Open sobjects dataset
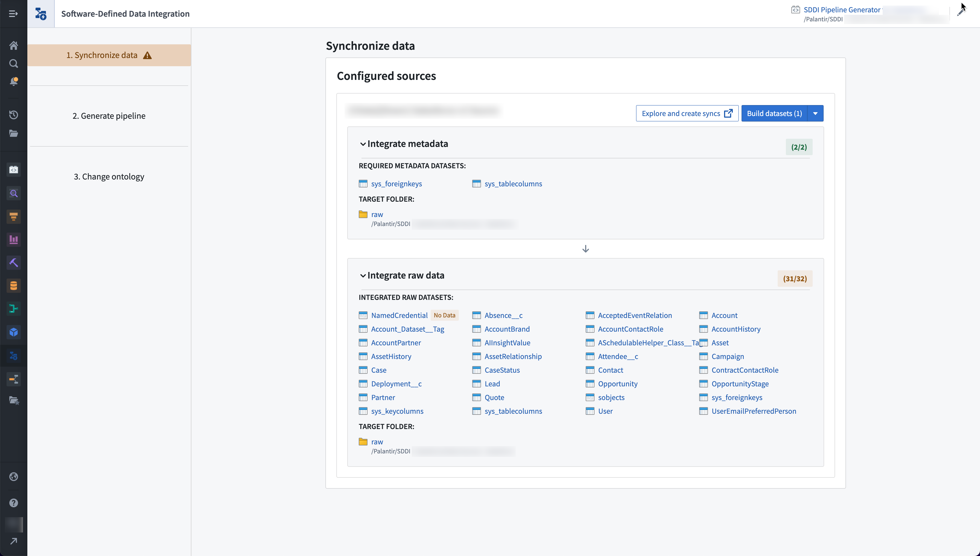Viewport: 980px width, 556px height. 611,398
